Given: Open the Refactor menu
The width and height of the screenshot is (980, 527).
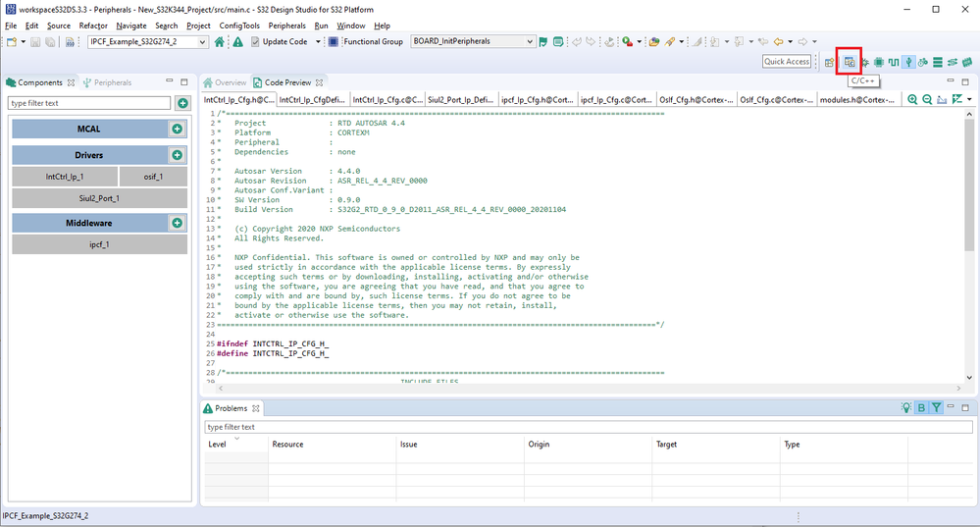Looking at the screenshot, I should coord(93,26).
